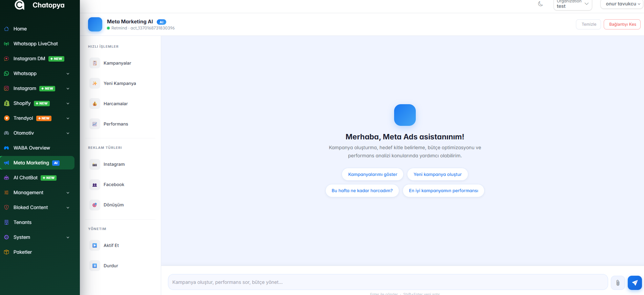Viewport: 644px width, 295px height.
Task: Open Home in the sidebar
Action: [37, 29]
